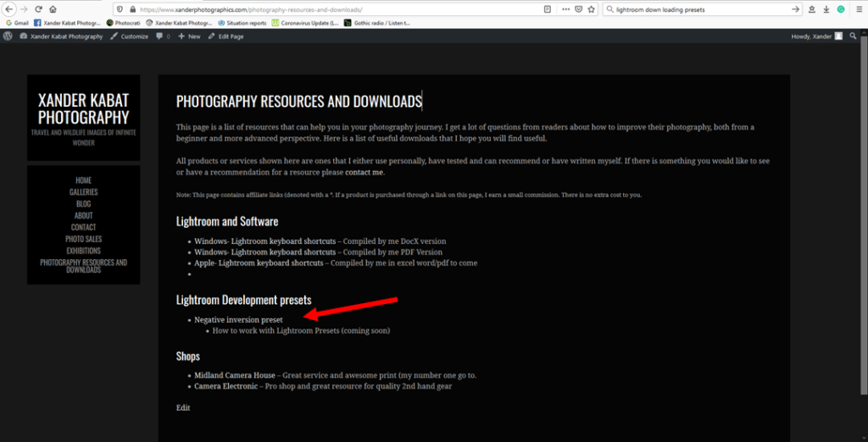Reload the page with the refresh icon
Image resolution: width=868 pixels, height=442 pixels.
(38, 9)
